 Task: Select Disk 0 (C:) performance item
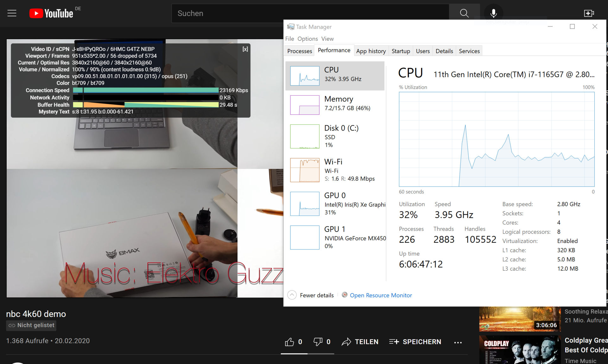pos(335,136)
